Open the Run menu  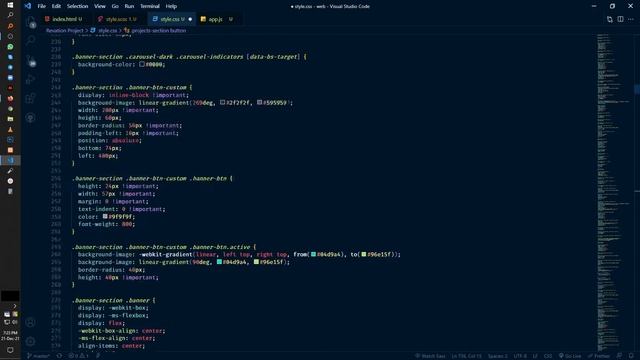129,6
